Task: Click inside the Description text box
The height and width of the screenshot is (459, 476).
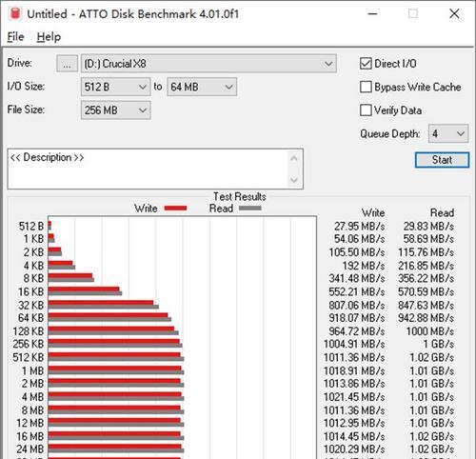Action: [x=148, y=169]
